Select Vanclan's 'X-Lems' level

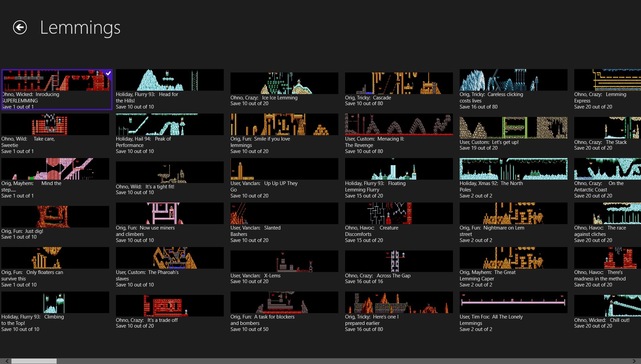284,267
